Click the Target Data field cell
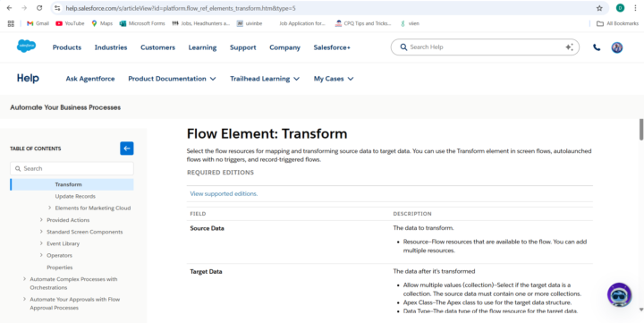The height and width of the screenshot is (323, 644). (207, 272)
